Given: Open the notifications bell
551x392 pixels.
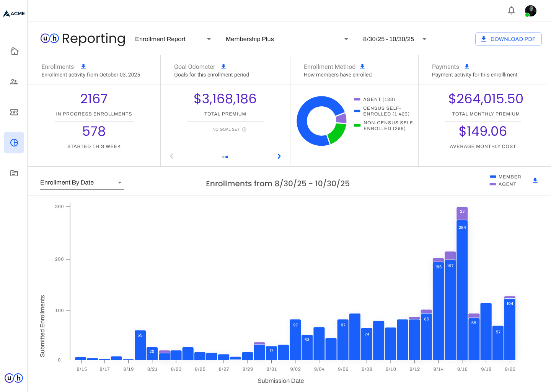Looking at the screenshot, I should 511,10.
